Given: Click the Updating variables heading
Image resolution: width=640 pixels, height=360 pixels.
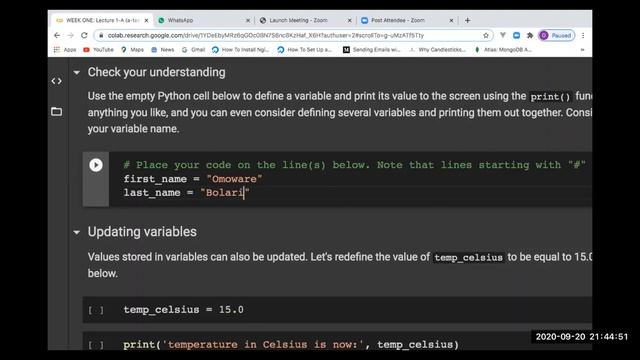Looking at the screenshot, I should click(x=142, y=232).
